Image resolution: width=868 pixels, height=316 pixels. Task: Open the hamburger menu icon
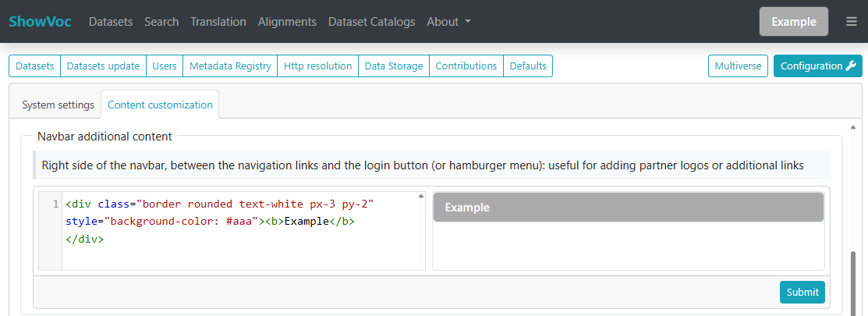851,22
